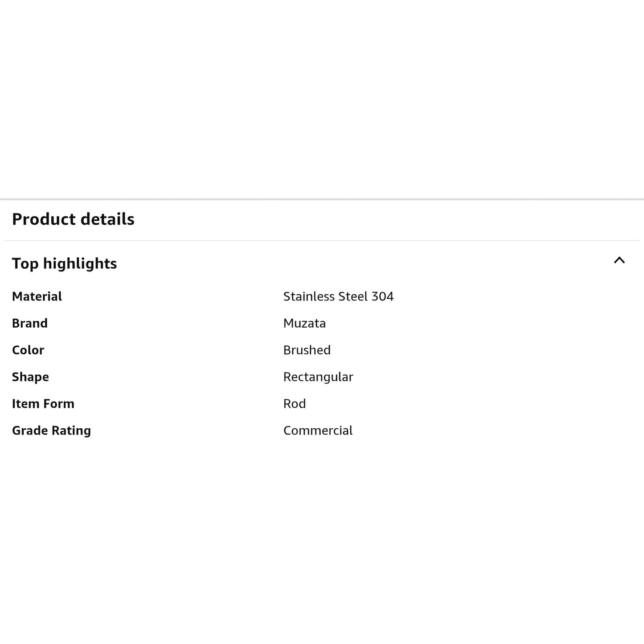The width and height of the screenshot is (644, 644).
Task: Click the Product details heading
Action: [x=73, y=219]
